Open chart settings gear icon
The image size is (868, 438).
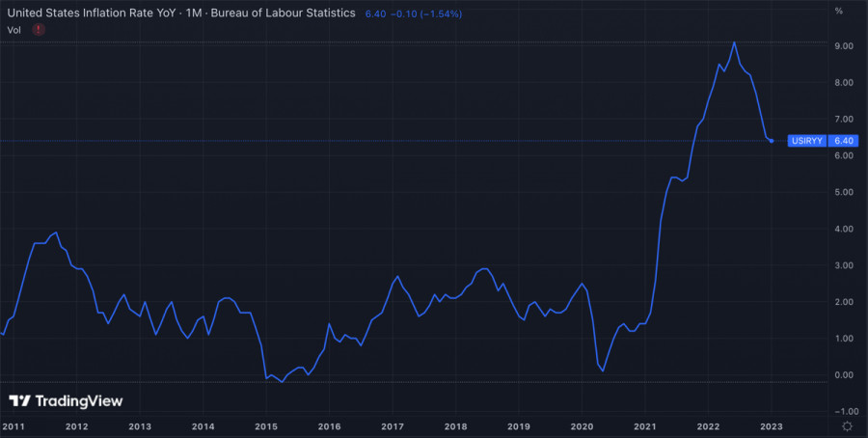pyautogui.click(x=846, y=426)
